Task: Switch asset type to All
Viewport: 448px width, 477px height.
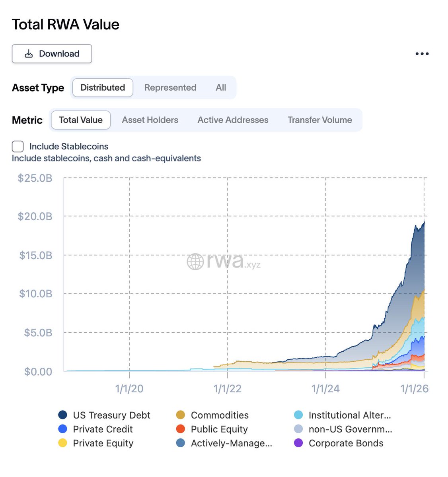Action: pos(221,87)
